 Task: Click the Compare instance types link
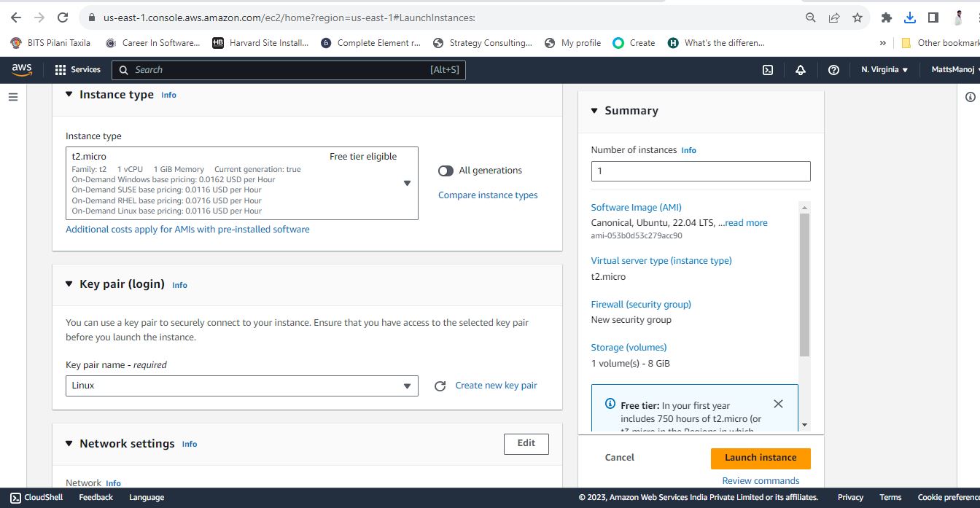[x=488, y=195]
